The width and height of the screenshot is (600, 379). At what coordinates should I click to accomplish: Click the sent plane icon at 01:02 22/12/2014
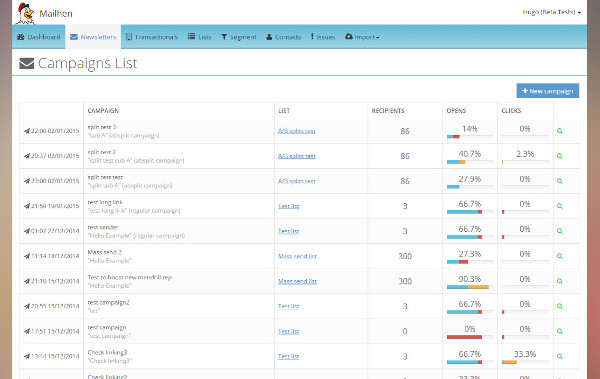tap(27, 231)
